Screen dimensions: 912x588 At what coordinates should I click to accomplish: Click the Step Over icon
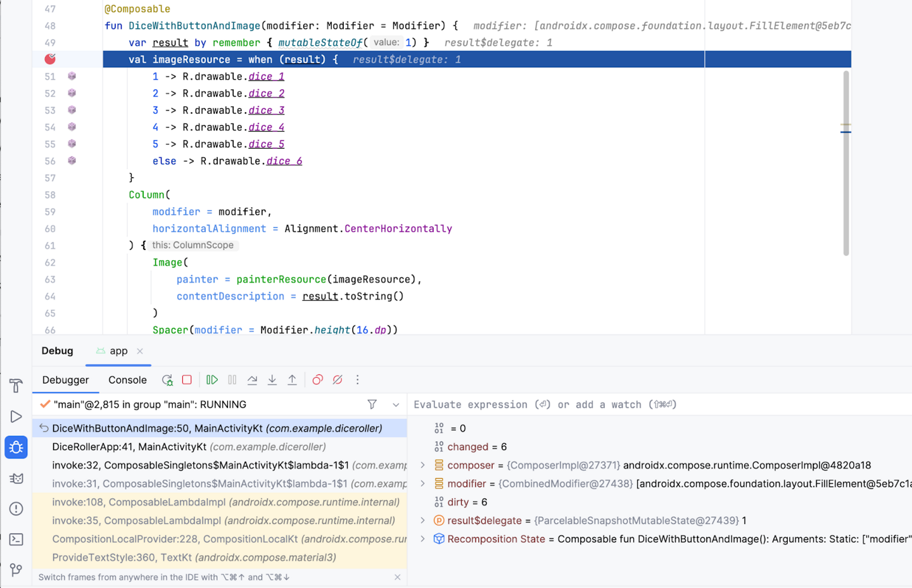[252, 380]
